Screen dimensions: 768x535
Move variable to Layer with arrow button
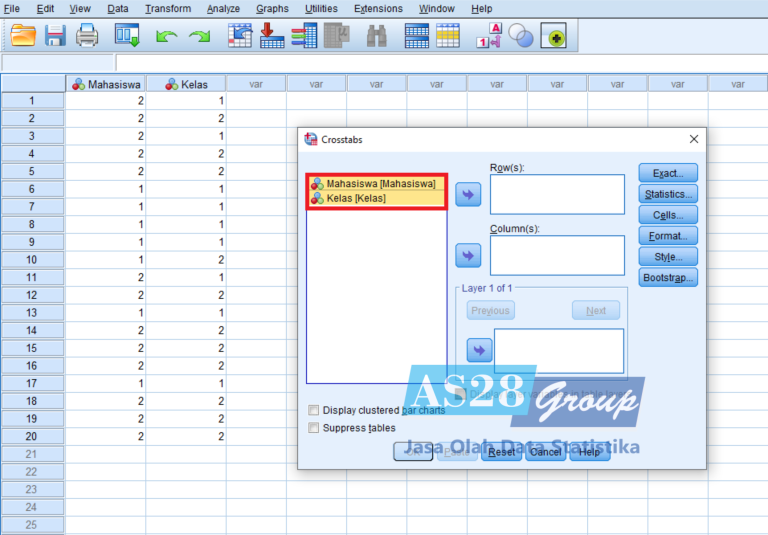[x=479, y=350]
